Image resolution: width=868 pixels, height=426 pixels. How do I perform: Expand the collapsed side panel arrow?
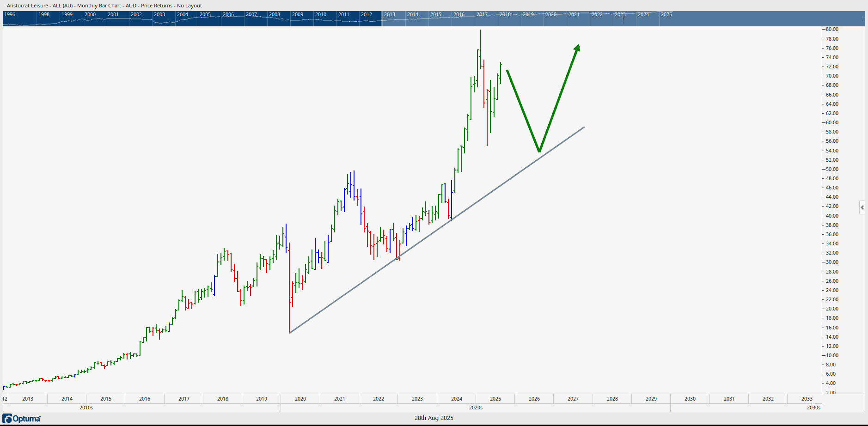(x=862, y=207)
